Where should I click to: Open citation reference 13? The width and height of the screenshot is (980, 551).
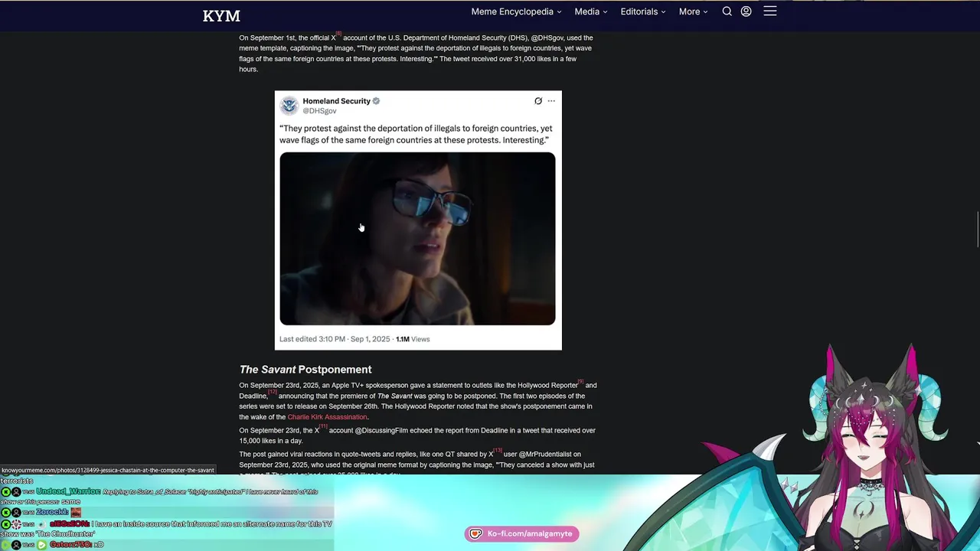498,450
